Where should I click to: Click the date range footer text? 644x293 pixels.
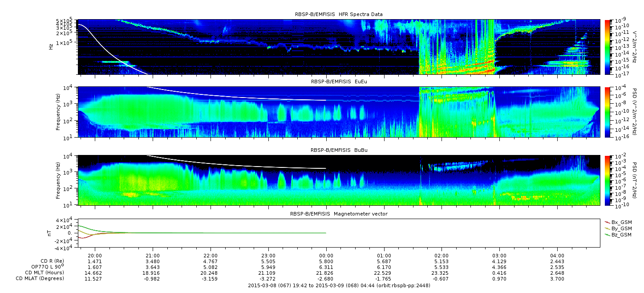pyautogui.click(x=339, y=285)
